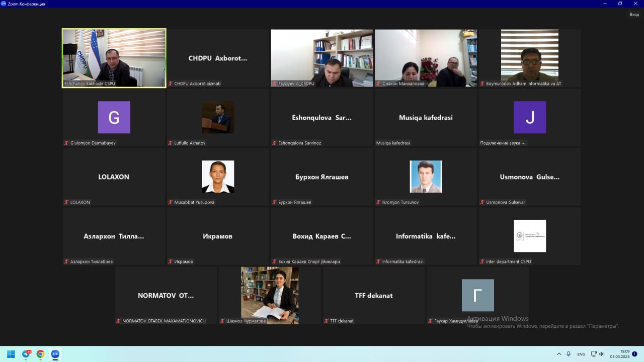The height and width of the screenshot is (362, 644).
Task: Open the Windows Start menu
Action: pos(11,354)
